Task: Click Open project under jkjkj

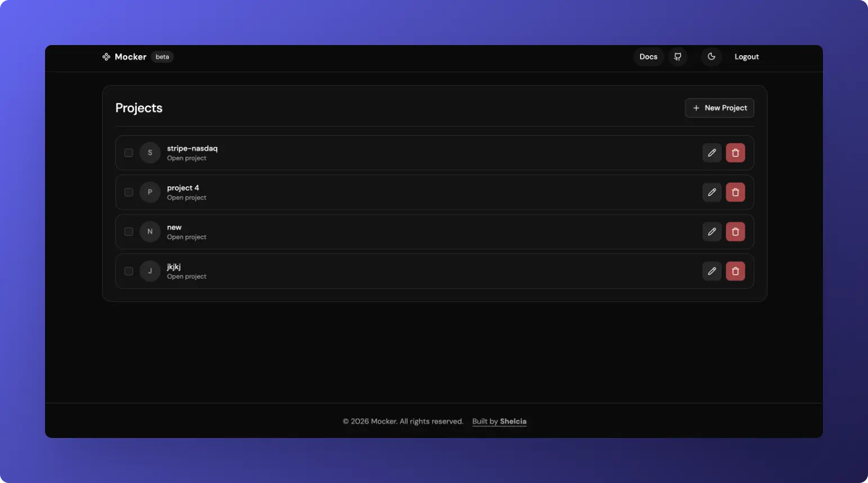Action: [186, 276]
